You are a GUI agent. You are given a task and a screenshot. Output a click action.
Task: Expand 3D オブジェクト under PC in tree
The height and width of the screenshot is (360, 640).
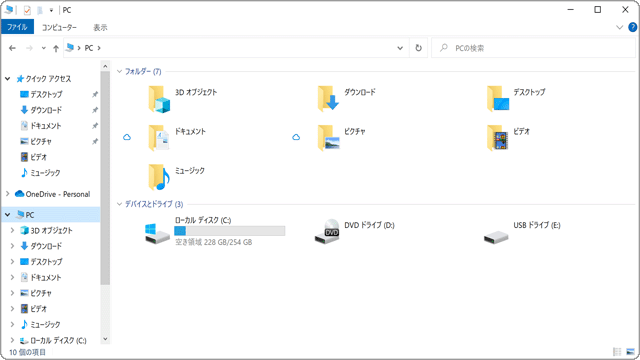(x=12, y=230)
